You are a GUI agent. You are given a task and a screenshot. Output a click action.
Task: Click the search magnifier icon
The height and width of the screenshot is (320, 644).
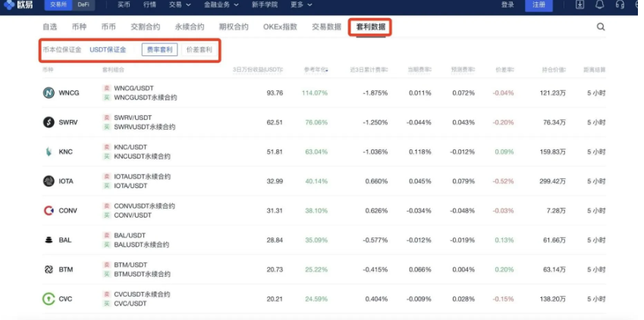[x=601, y=27]
